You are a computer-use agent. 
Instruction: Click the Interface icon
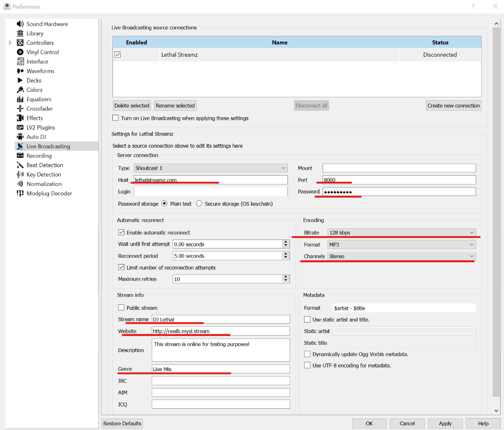click(x=20, y=61)
